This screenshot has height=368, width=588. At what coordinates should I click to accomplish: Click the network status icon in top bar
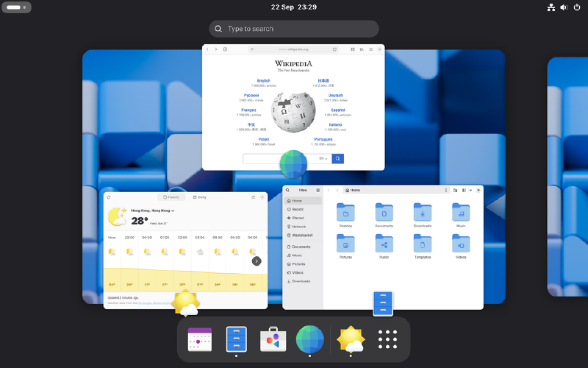(551, 7)
